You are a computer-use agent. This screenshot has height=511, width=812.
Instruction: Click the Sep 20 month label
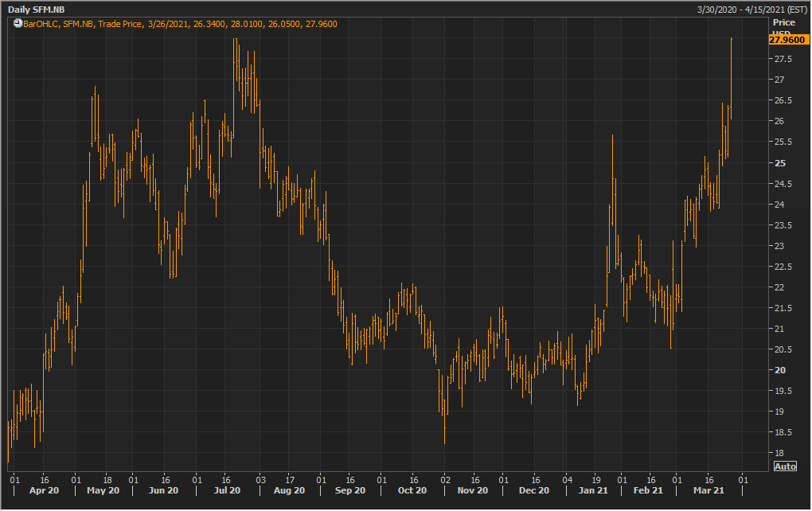(350, 490)
